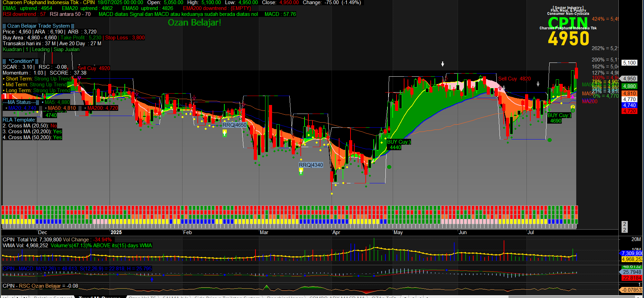This screenshot has width=644, height=298.
Task: Switch to the Trend MyDreams sheet tab
Action: tap(100, 297)
